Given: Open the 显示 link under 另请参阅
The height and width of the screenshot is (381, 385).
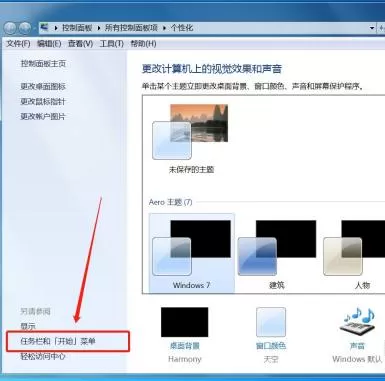Looking at the screenshot, I should tap(28, 326).
